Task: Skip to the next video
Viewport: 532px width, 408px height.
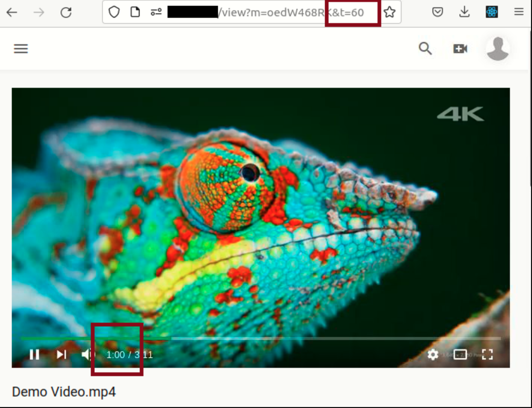Action: pos(61,355)
